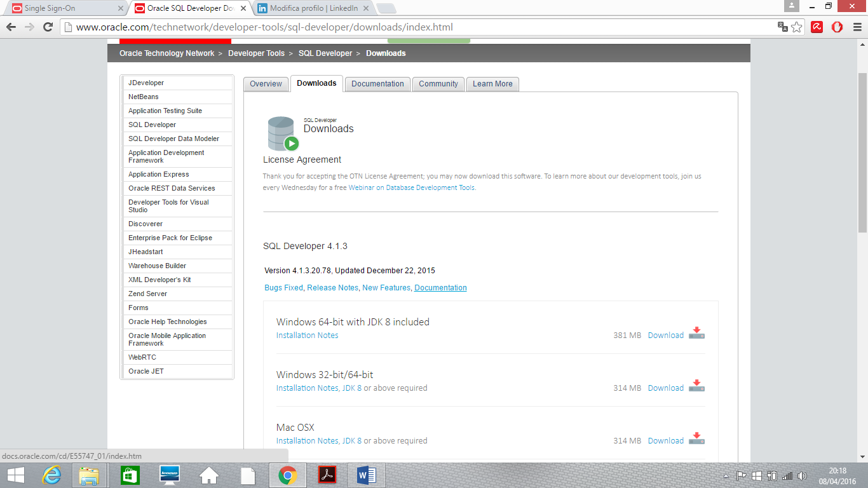Click the SQL Developer database logo

(282, 133)
